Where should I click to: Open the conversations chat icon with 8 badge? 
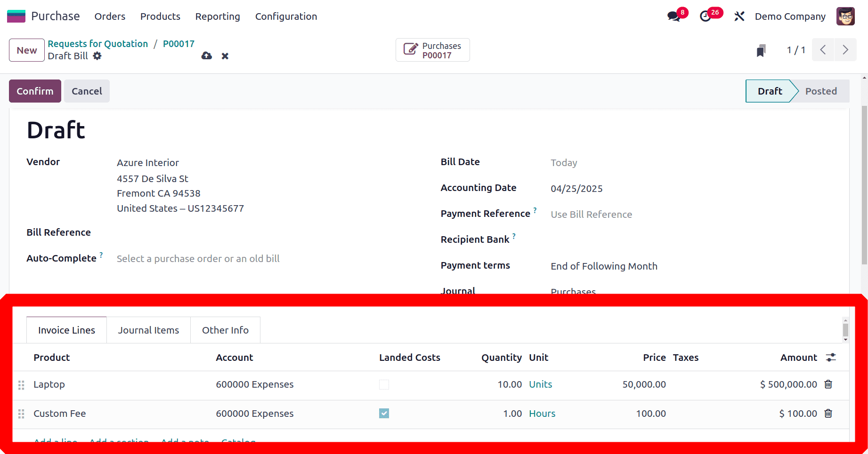coord(674,16)
